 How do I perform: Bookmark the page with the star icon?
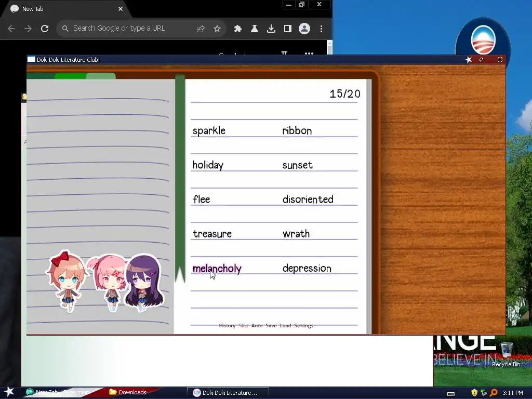[x=217, y=29]
